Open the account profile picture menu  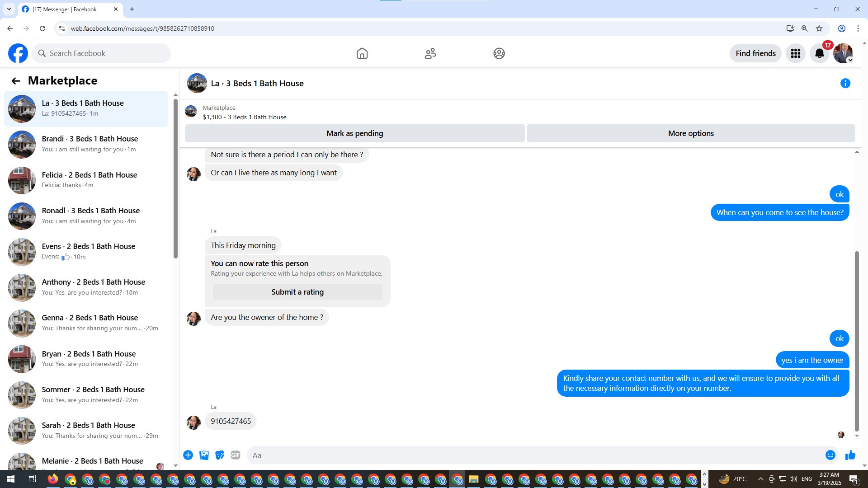pyautogui.click(x=843, y=53)
